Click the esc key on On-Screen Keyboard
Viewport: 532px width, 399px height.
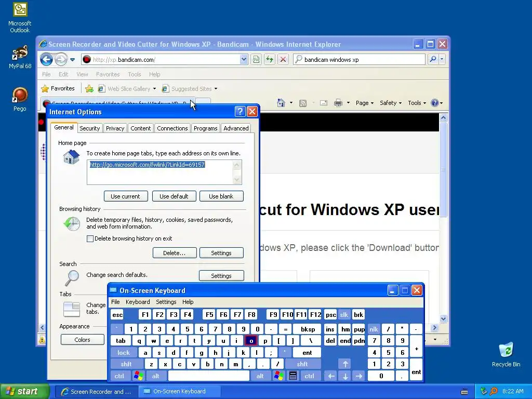click(x=117, y=315)
